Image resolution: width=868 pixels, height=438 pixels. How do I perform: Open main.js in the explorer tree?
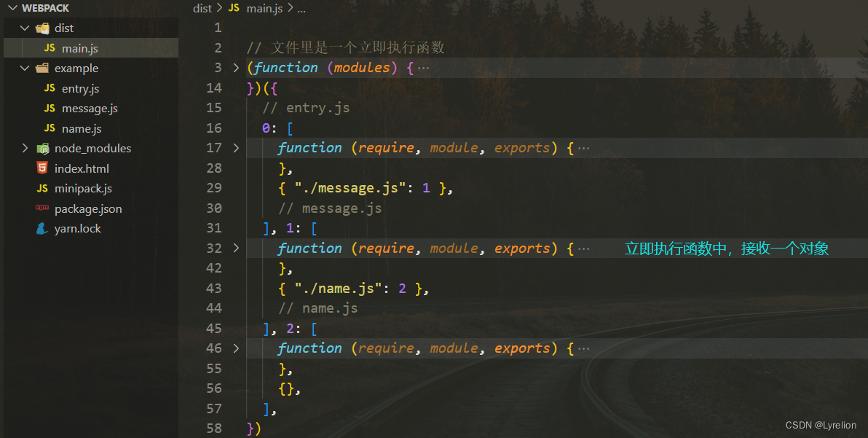pos(79,48)
